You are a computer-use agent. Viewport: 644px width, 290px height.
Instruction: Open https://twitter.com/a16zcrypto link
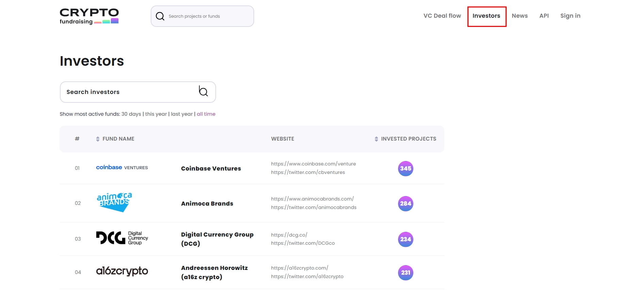click(x=307, y=276)
